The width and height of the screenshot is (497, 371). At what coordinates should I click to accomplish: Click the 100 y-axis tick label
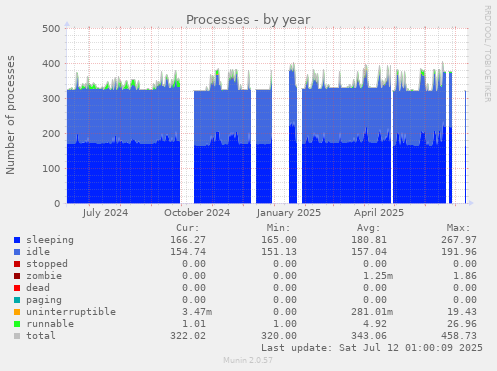tap(51, 168)
